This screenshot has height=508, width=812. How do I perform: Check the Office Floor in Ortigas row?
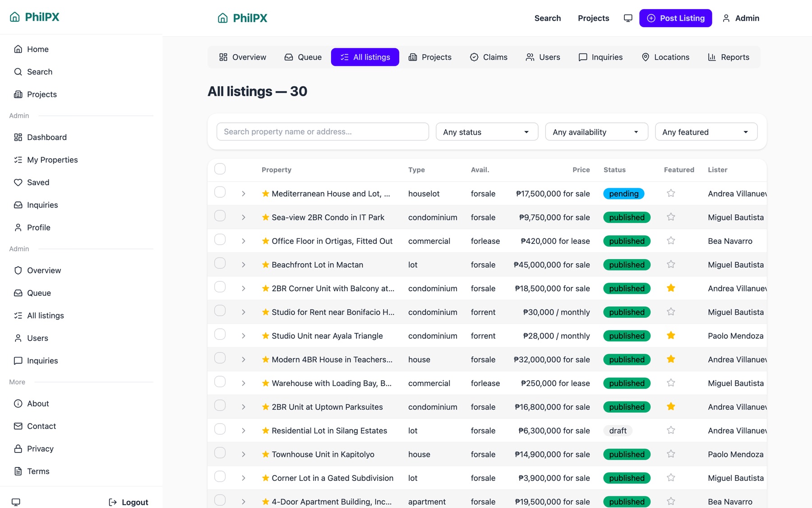tap(220, 240)
